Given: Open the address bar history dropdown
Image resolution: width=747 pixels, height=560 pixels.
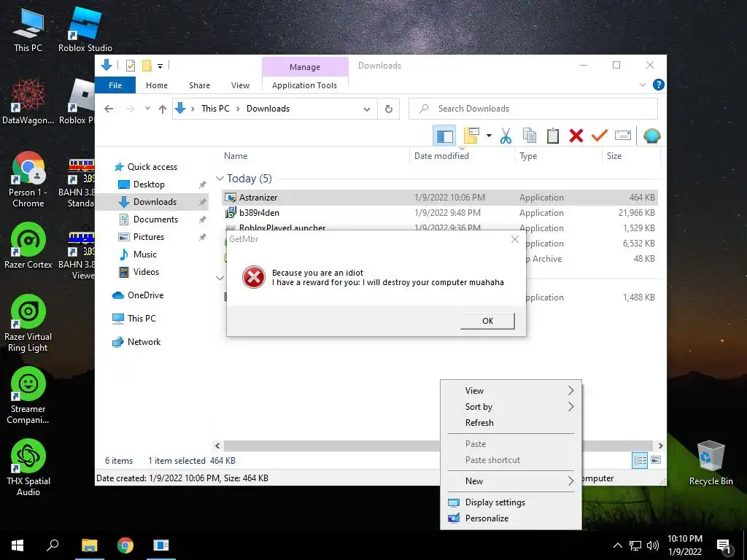Looking at the screenshot, I should point(367,109).
